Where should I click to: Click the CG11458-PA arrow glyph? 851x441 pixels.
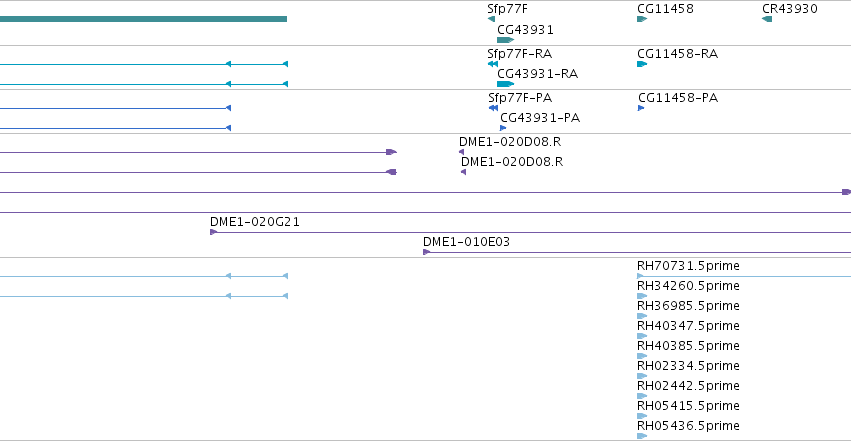641,108
